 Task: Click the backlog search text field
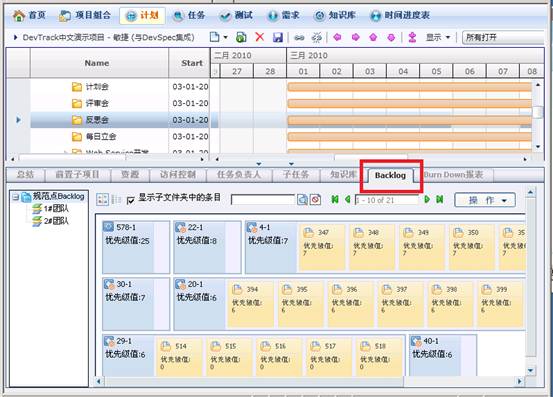pos(263,200)
